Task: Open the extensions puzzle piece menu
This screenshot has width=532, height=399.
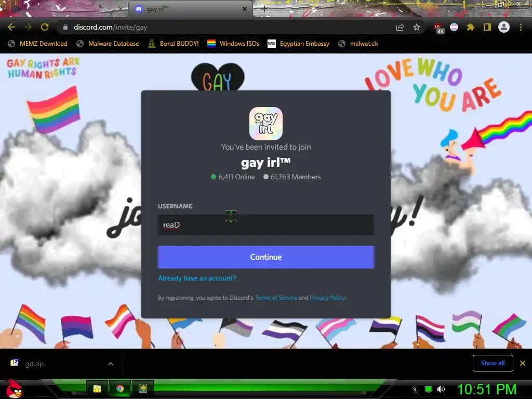Action: pos(470,27)
